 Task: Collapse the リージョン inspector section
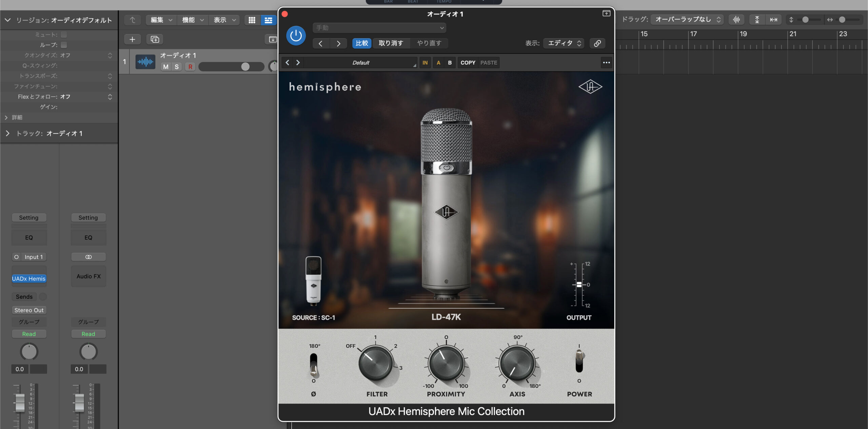click(x=7, y=20)
